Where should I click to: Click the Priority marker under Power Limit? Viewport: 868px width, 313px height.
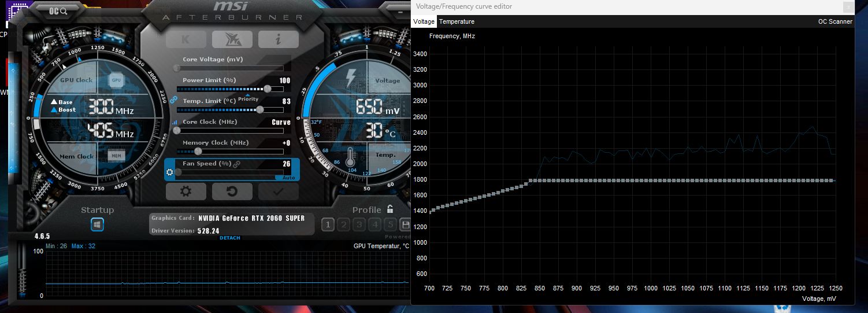click(x=248, y=98)
